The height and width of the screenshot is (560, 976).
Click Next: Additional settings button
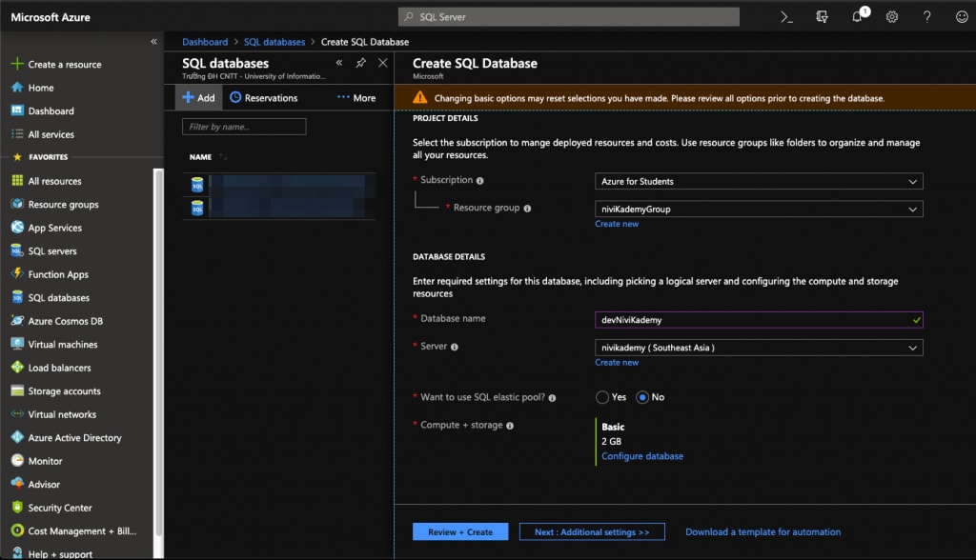click(x=592, y=532)
